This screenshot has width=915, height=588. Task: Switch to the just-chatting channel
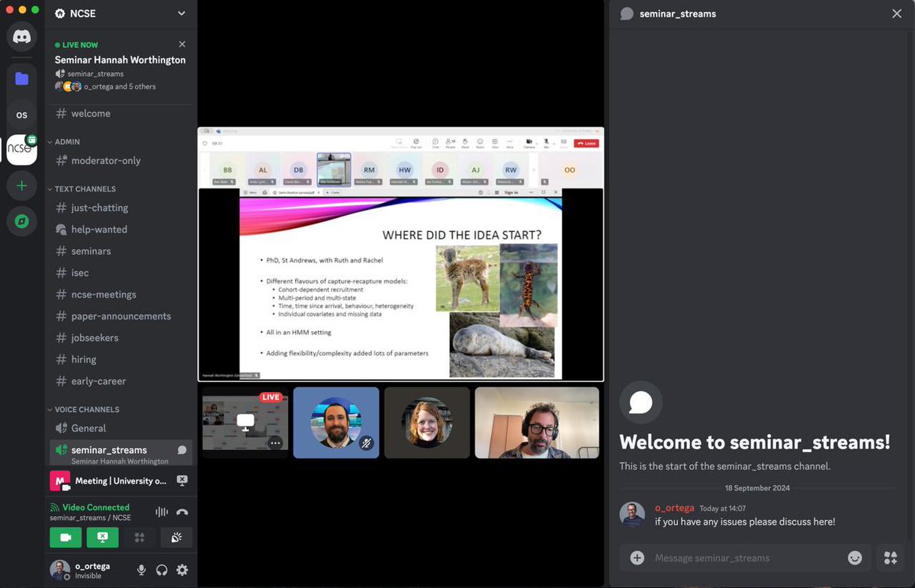(x=99, y=207)
